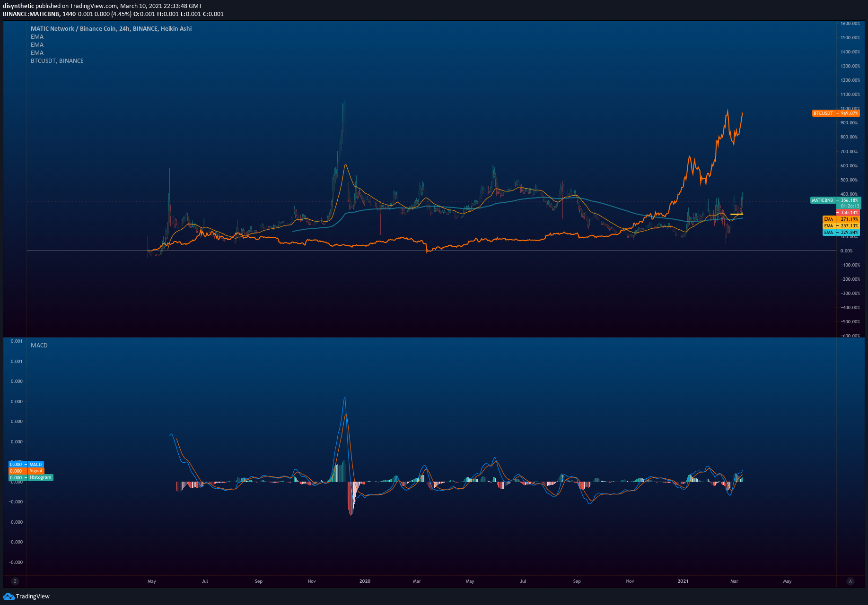Select the green Histogram value label
Viewport: 868px width, 605px height.
pyautogui.click(x=31, y=478)
